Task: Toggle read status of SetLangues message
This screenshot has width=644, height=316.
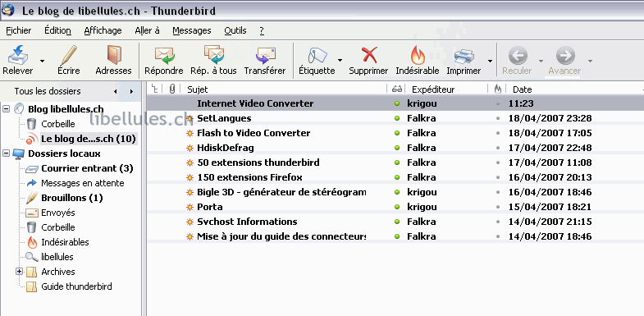Action: pyautogui.click(x=397, y=118)
